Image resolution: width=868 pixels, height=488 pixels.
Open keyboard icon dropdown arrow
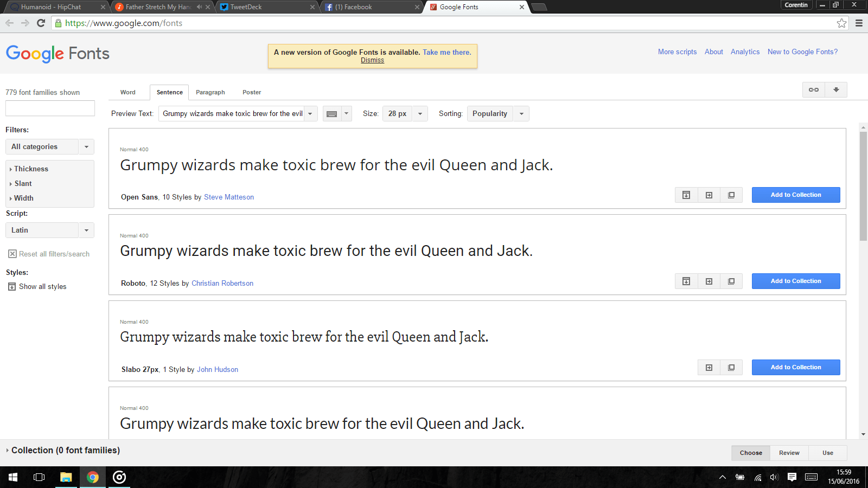[x=346, y=114]
